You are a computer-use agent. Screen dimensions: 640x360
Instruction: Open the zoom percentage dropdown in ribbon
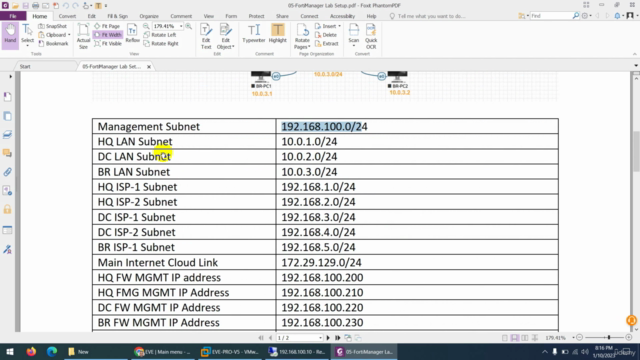click(x=181, y=26)
